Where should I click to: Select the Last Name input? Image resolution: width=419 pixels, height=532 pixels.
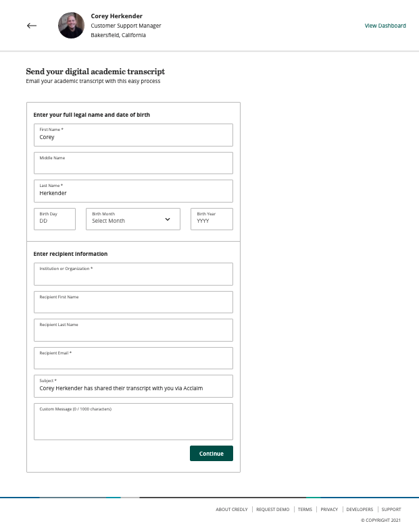click(133, 191)
